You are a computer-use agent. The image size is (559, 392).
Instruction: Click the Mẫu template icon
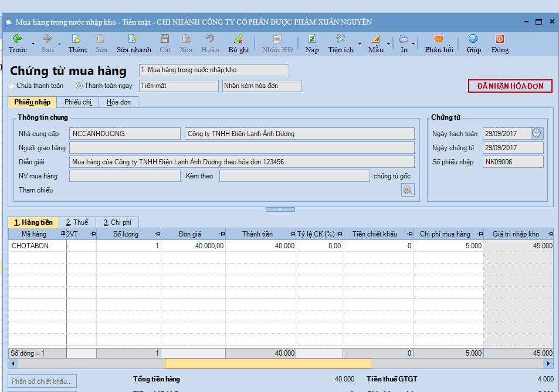(376, 39)
